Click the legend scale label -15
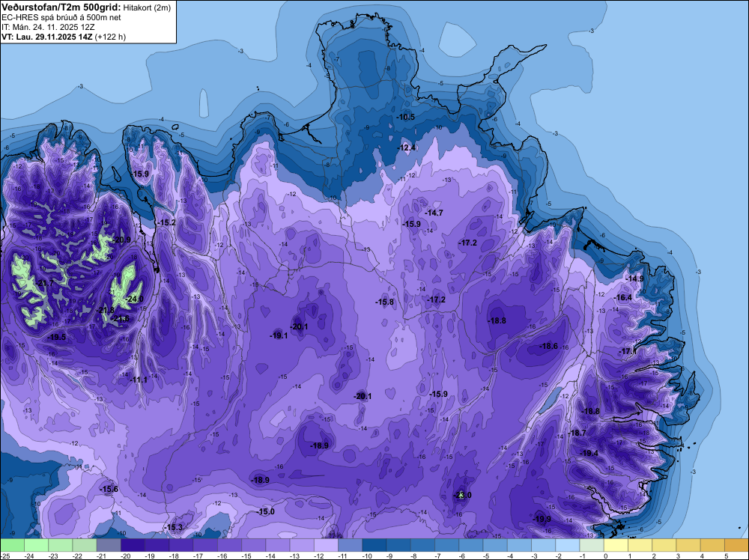This screenshot has height=560, width=749. 247,556
